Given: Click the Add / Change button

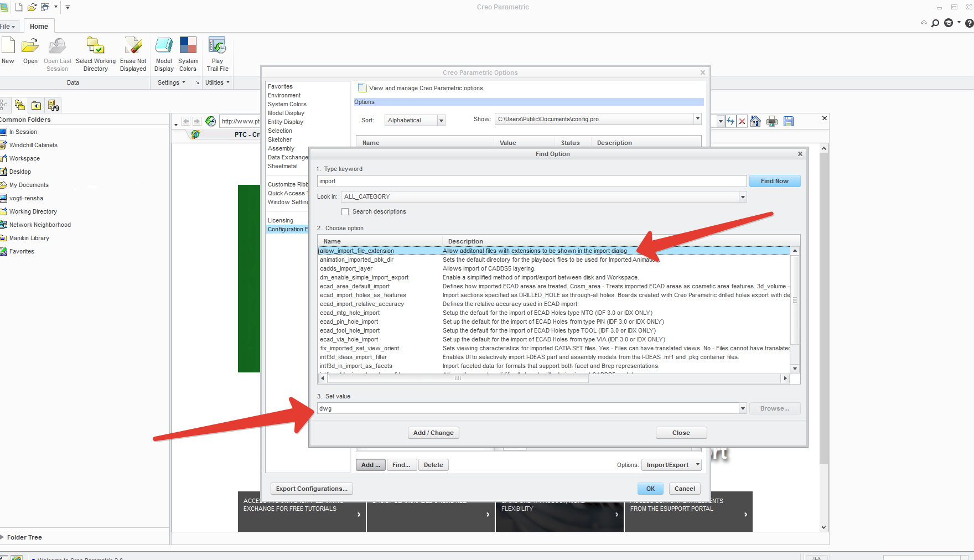Looking at the screenshot, I should (x=433, y=433).
